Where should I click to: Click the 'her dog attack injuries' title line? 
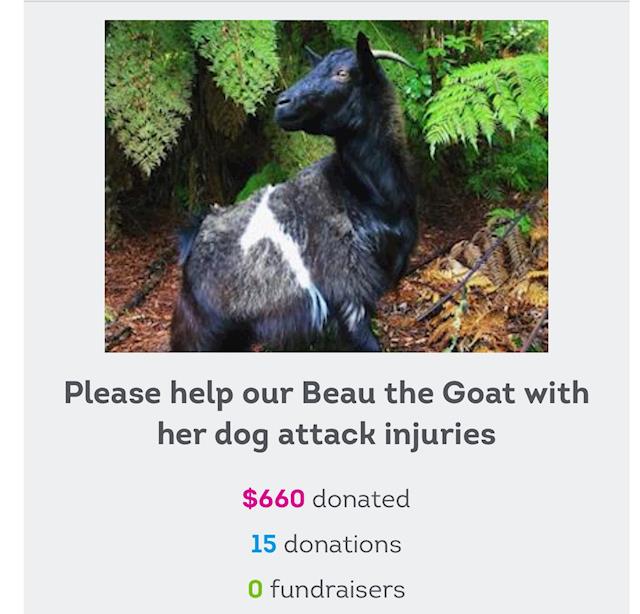coord(326,436)
